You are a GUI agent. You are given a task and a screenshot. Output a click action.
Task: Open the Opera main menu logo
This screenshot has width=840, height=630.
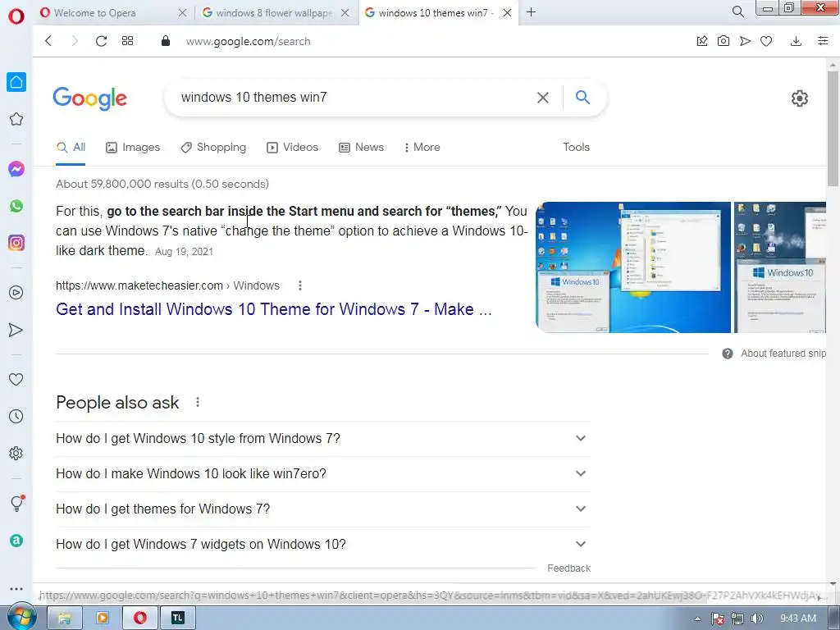pyautogui.click(x=16, y=16)
